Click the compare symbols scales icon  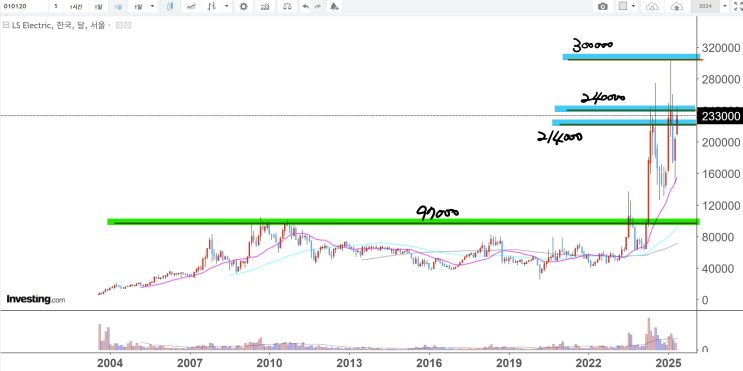point(287,6)
